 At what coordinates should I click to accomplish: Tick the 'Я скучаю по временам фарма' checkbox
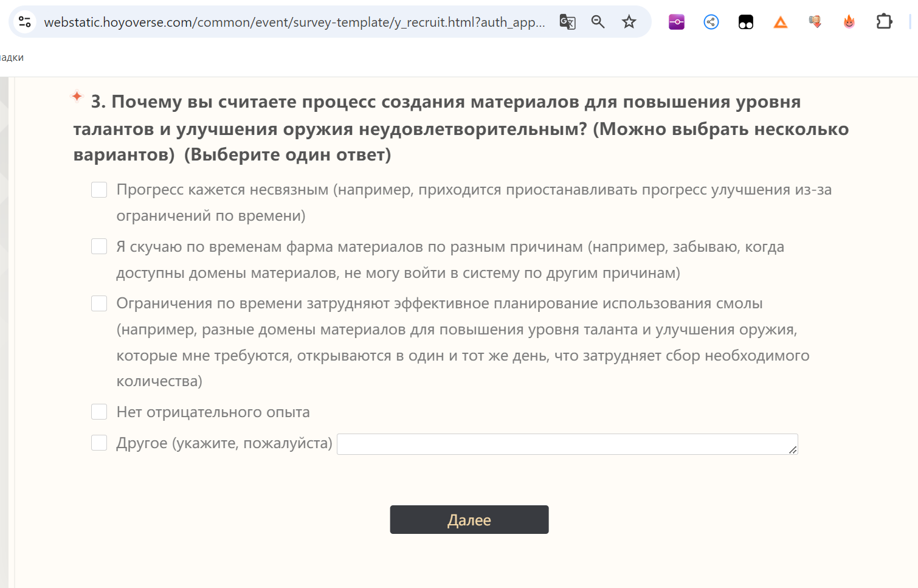[99, 246]
